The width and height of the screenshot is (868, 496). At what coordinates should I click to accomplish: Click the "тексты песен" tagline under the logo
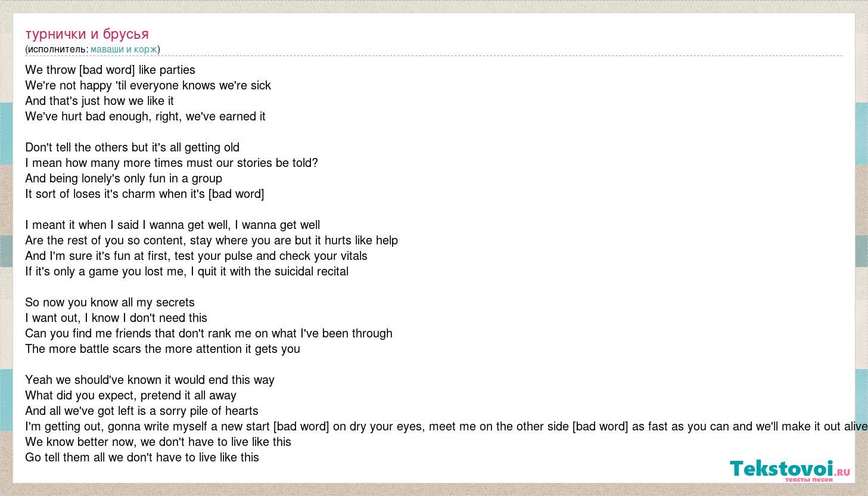point(808,479)
